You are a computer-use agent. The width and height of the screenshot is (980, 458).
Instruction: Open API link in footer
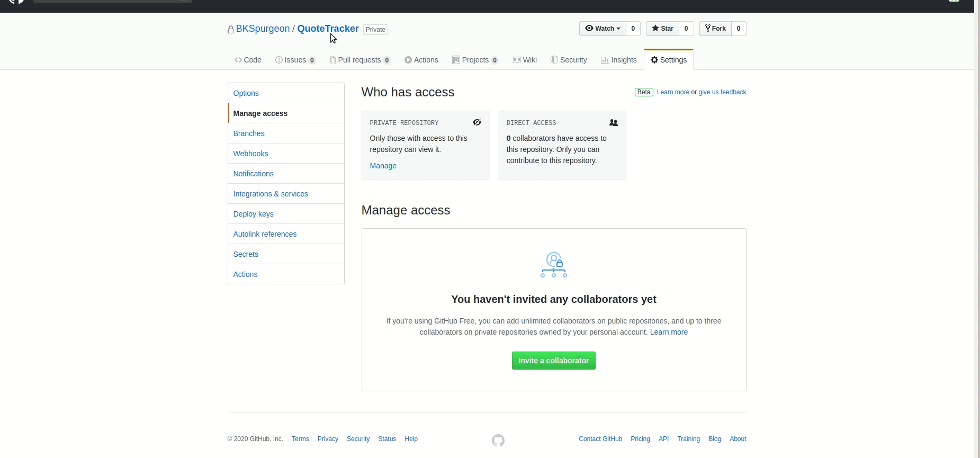[x=663, y=439]
